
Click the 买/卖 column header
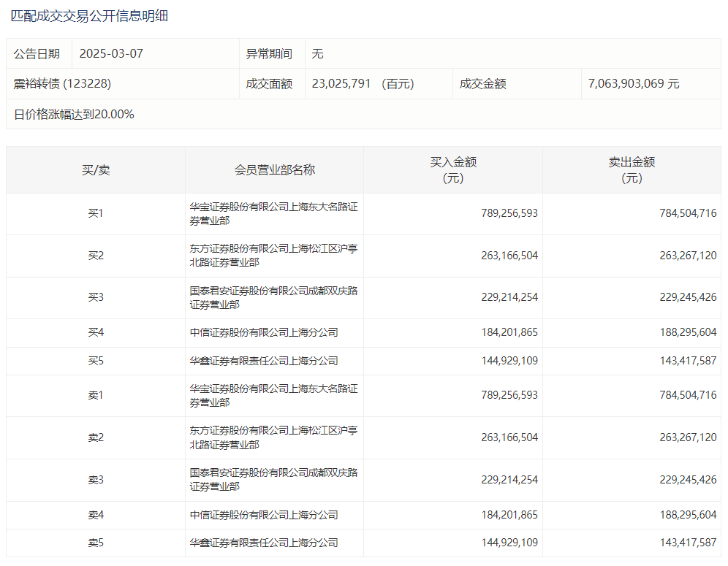point(96,170)
